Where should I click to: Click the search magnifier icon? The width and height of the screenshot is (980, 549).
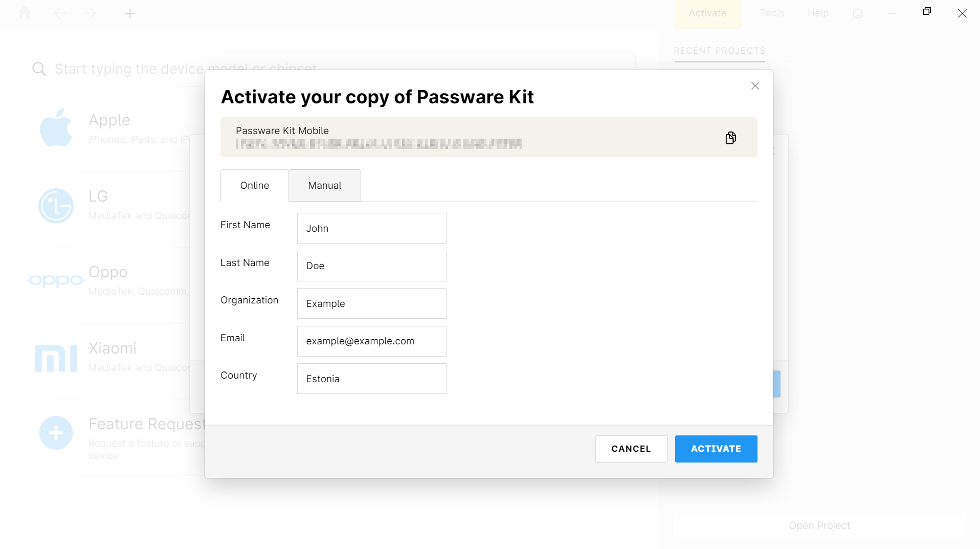click(x=39, y=69)
